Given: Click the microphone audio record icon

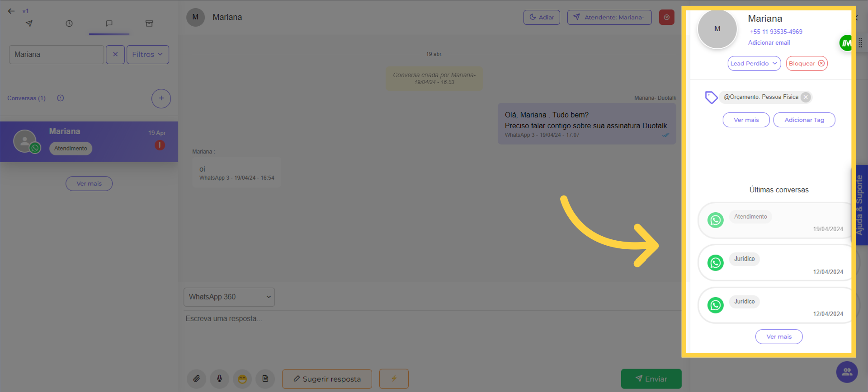Looking at the screenshot, I should (219, 378).
